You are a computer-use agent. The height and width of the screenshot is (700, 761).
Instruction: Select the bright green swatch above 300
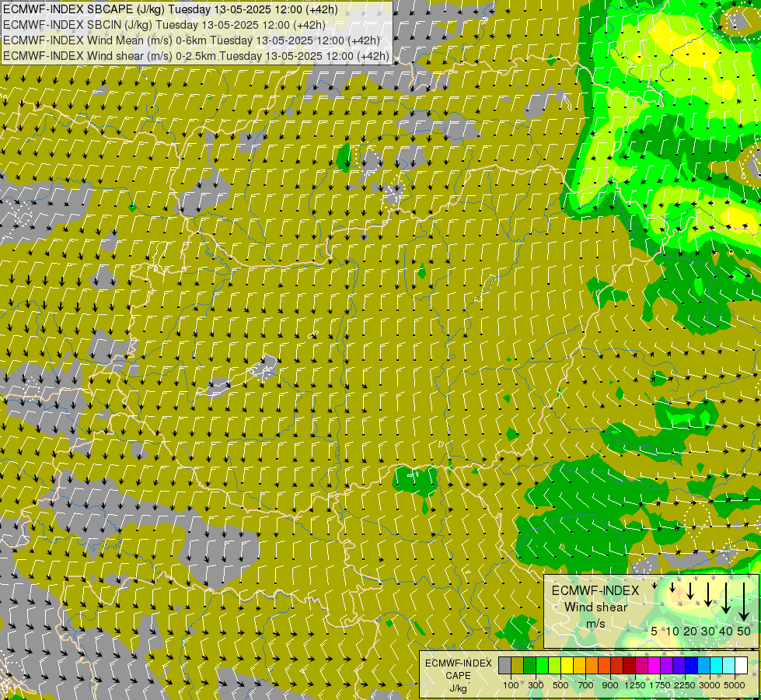pos(542,665)
